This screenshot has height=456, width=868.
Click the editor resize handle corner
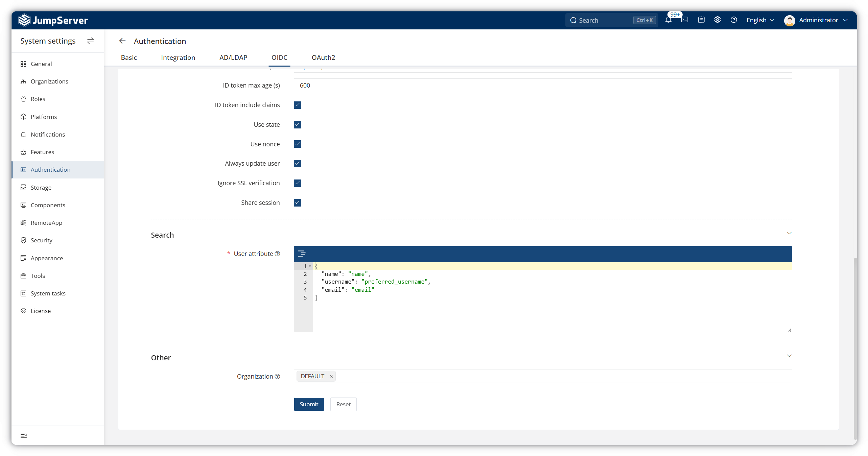point(790,330)
